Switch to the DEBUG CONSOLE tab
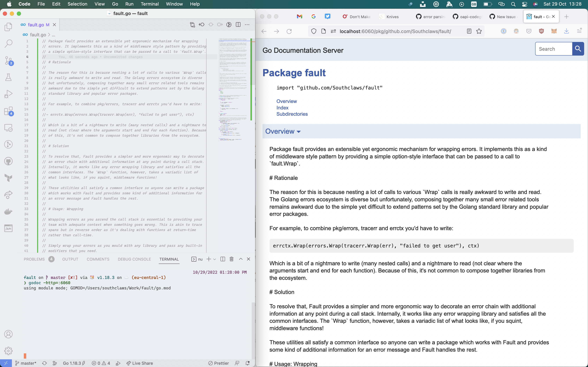 click(134, 259)
